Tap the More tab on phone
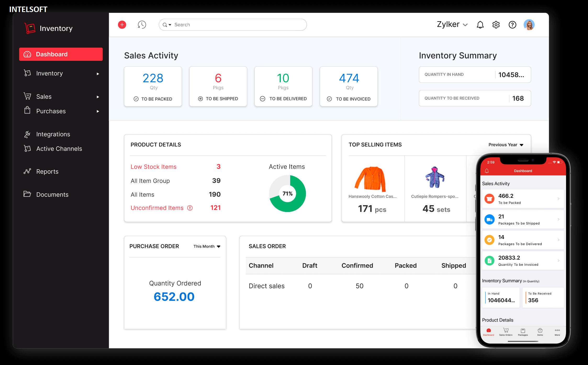 coord(557,332)
